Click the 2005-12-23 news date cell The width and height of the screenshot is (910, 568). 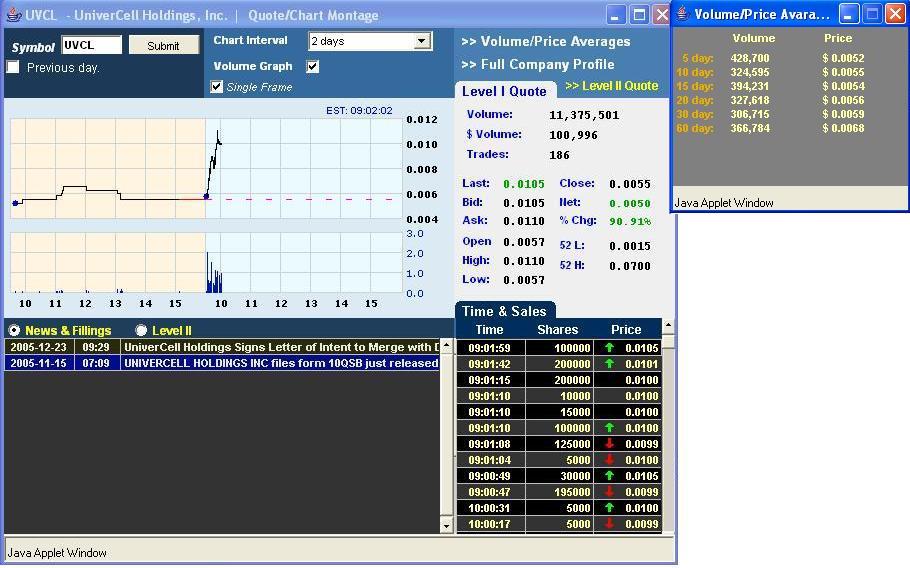point(38,347)
